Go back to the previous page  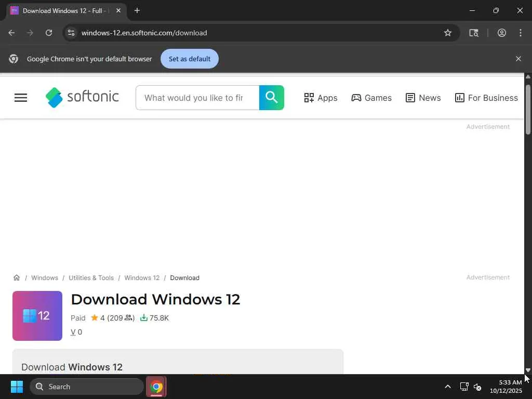[x=11, y=33]
